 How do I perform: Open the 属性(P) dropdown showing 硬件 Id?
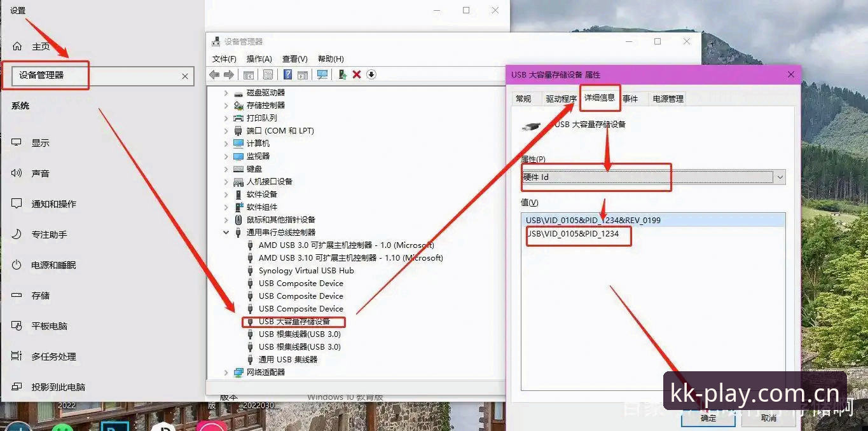[x=653, y=177]
